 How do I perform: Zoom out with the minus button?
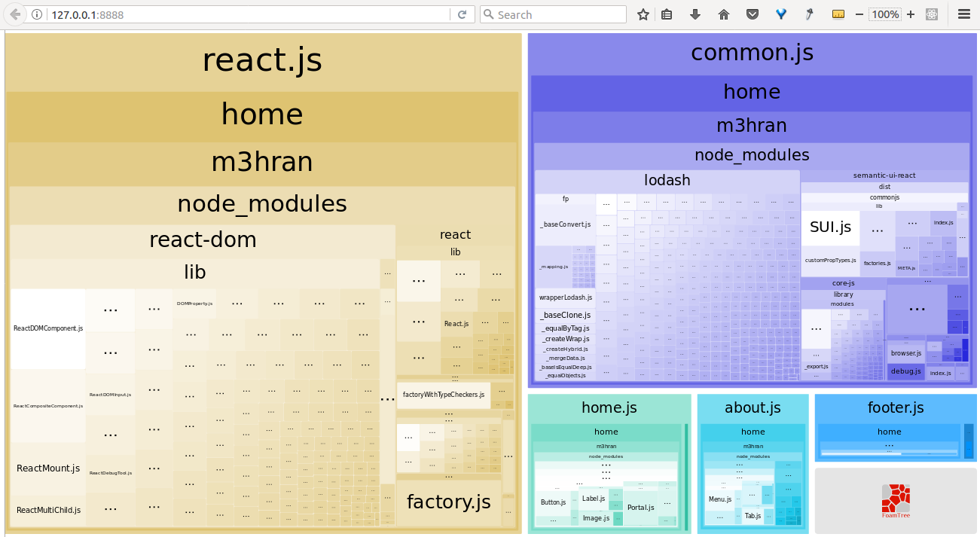859,14
